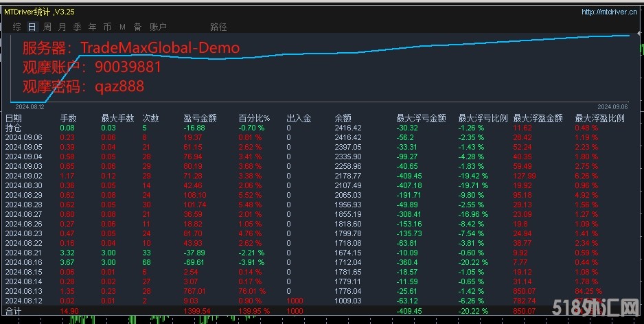Open the 周 weekly statistics tab

tap(47, 27)
